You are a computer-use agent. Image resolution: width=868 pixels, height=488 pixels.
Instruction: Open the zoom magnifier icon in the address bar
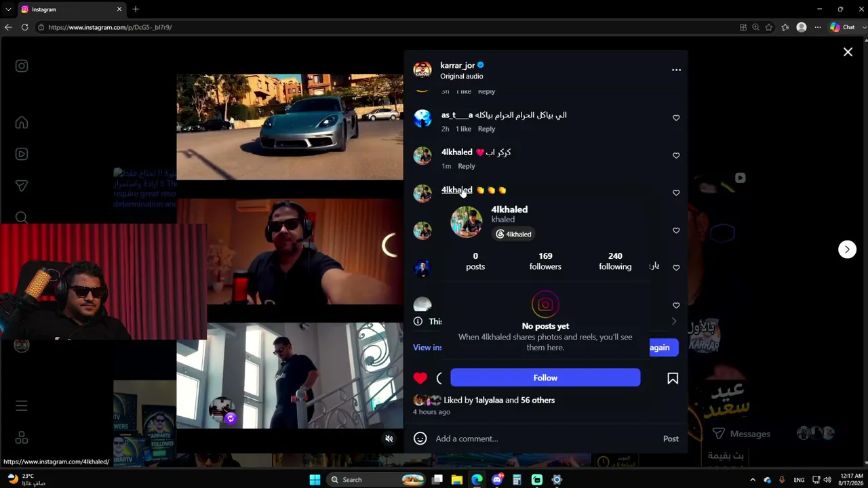[x=755, y=27]
